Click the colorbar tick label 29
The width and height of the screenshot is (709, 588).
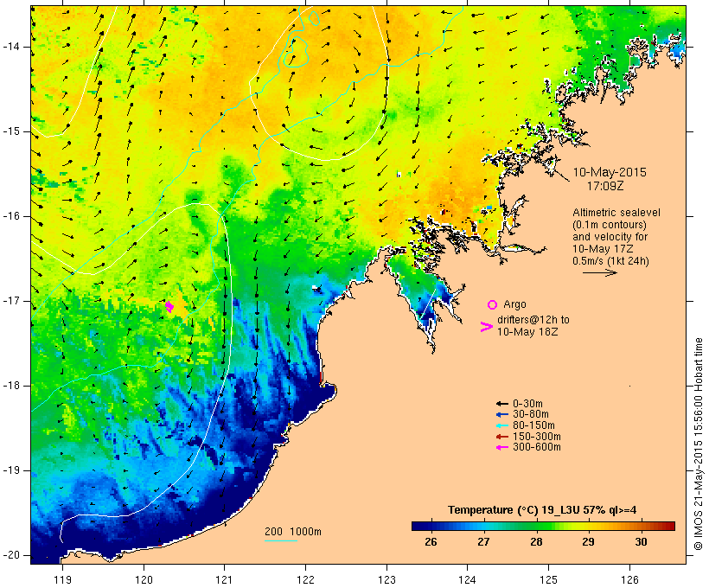click(x=588, y=542)
